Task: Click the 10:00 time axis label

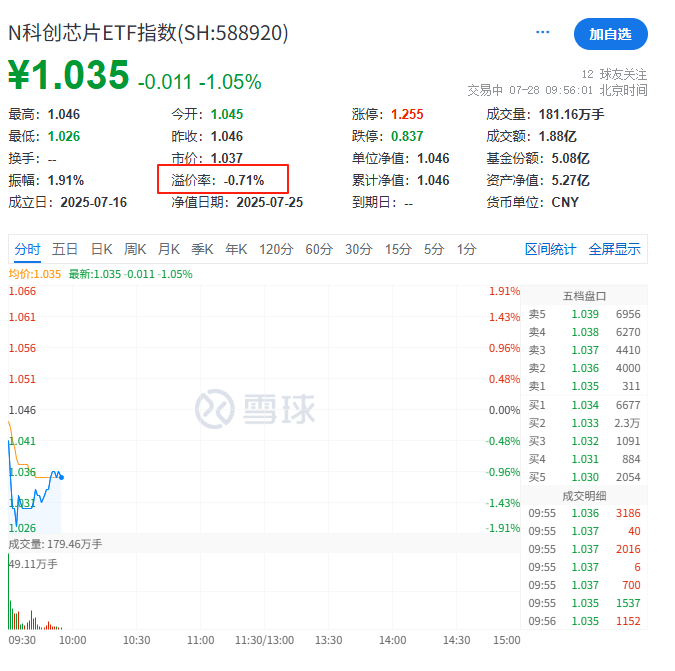Action: [x=72, y=640]
